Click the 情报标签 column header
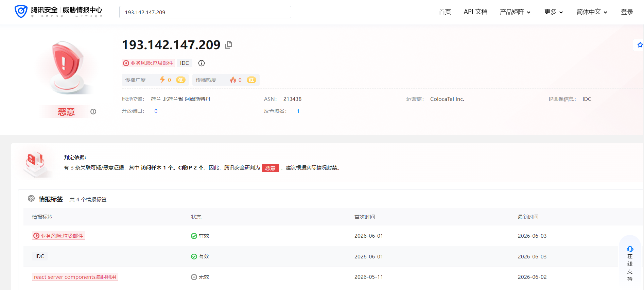This screenshot has height=290, width=644. [x=42, y=217]
